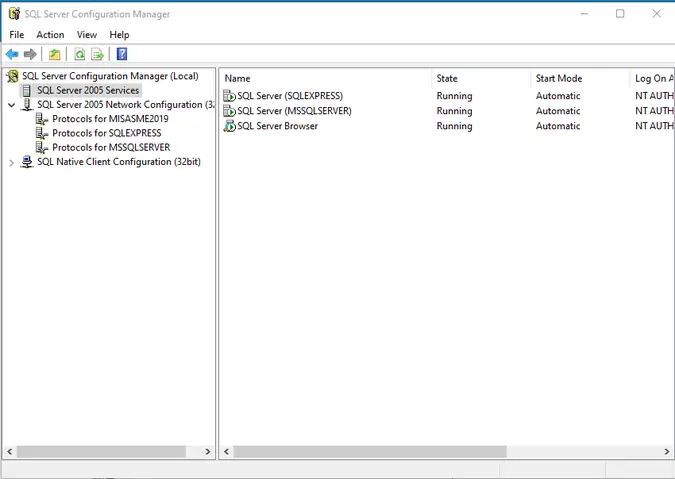The height and width of the screenshot is (479, 675).
Task: Click the Refresh toolbar icon
Action: pyautogui.click(x=80, y=54)
